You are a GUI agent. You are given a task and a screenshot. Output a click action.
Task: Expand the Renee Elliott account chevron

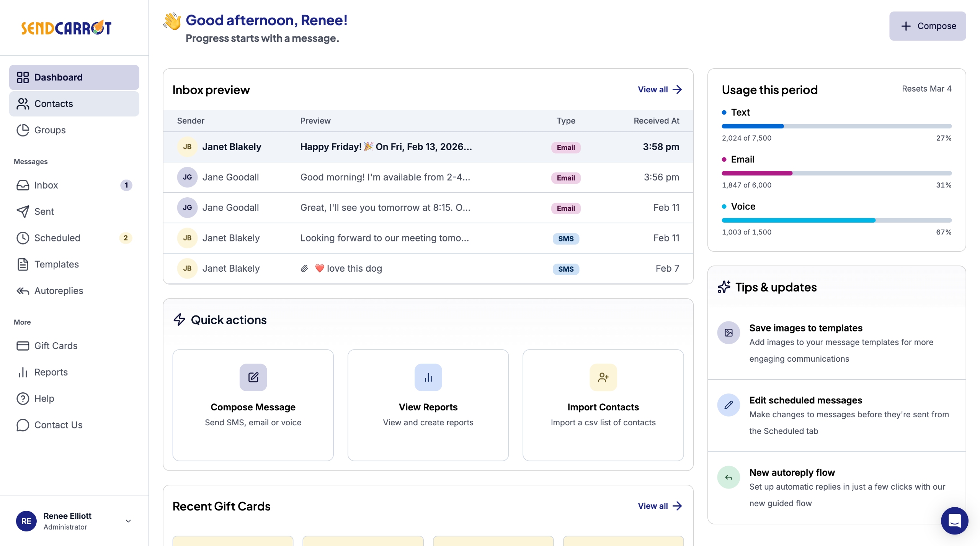point(129,521)
